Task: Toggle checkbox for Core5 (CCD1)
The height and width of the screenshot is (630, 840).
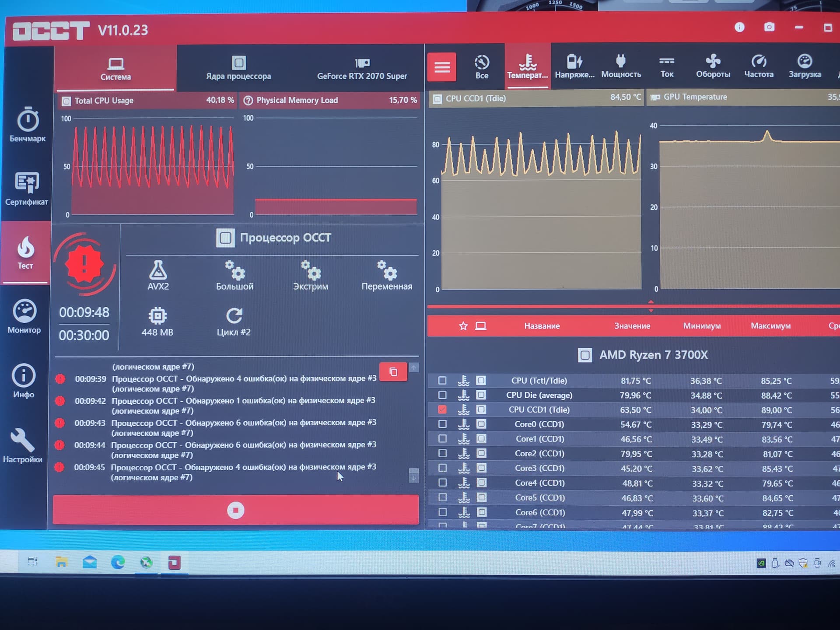Action: click(x=442, y=497)
